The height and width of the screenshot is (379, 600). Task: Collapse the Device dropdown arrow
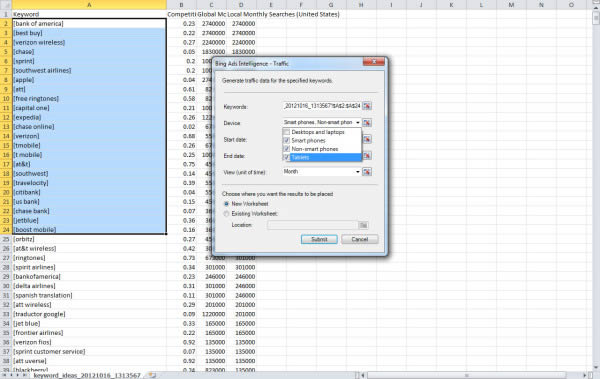pyautogui.click(x=358, y=123)
